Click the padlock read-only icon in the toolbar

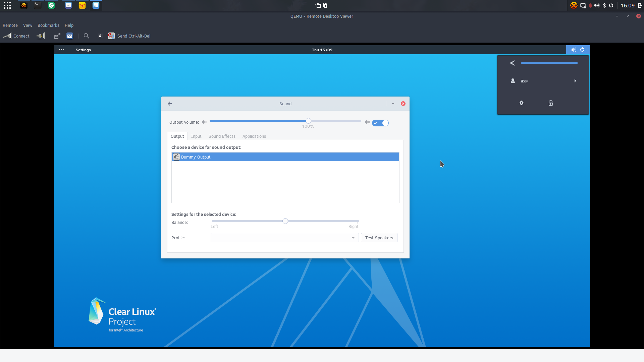click(x=100, y=36)
